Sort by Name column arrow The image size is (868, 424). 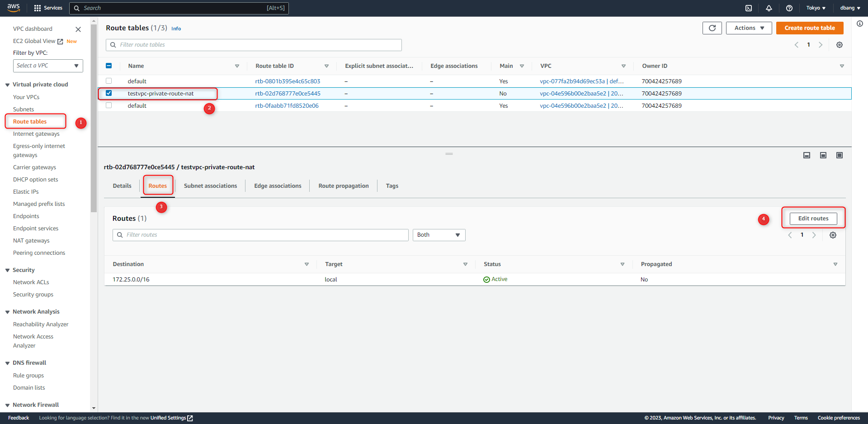pyautogui.click(x=237, y=66)
